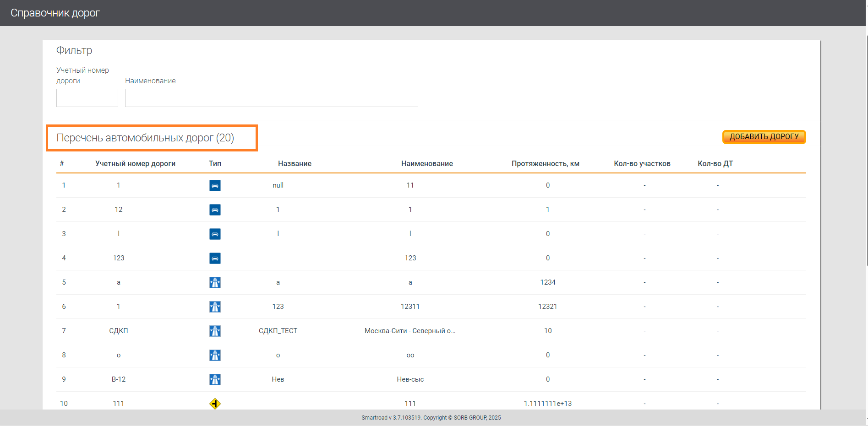Focus the Учетный номер дороги filter field

(x=87, y=98)
